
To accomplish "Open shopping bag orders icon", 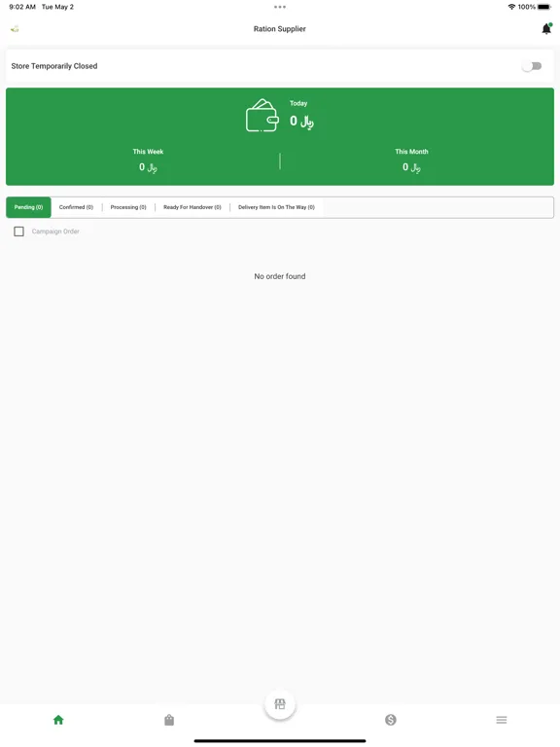I will (x=169, y=720).
